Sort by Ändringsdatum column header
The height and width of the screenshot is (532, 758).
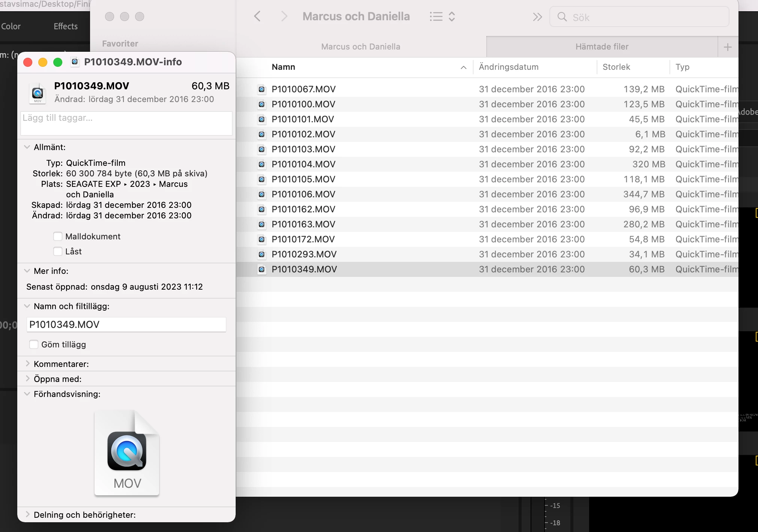[x=508, y=67]
